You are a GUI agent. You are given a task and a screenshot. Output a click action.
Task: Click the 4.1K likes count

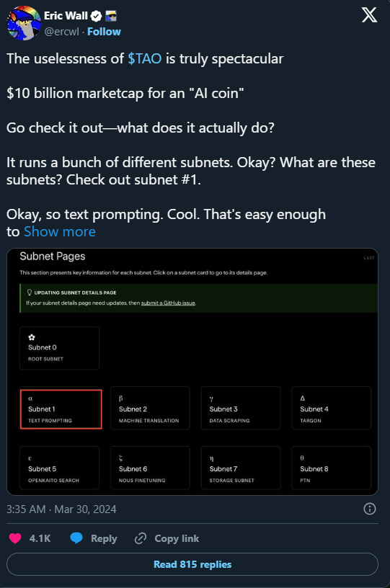tap(40, 538)
